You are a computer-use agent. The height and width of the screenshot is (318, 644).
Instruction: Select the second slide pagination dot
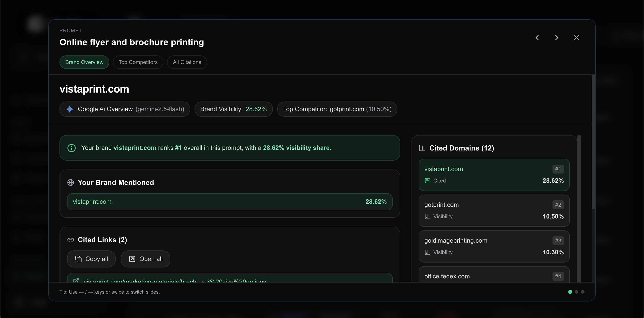[576, 292]
